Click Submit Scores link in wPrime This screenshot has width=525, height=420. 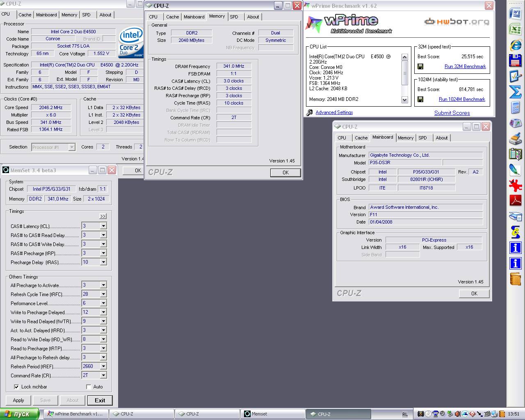[452, 113]
